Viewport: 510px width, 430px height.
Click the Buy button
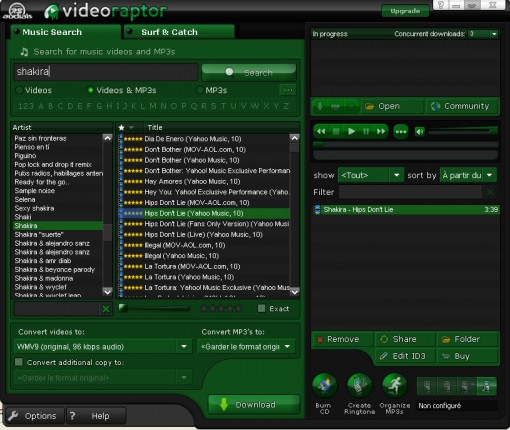click(467, 356)
